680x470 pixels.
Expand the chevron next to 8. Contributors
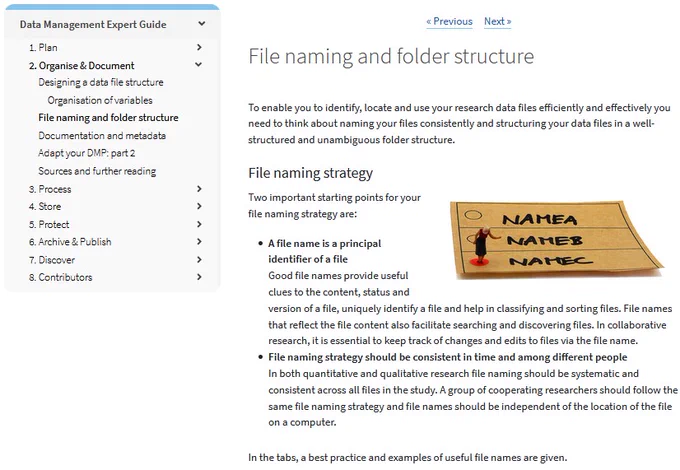tap(199, 277)
